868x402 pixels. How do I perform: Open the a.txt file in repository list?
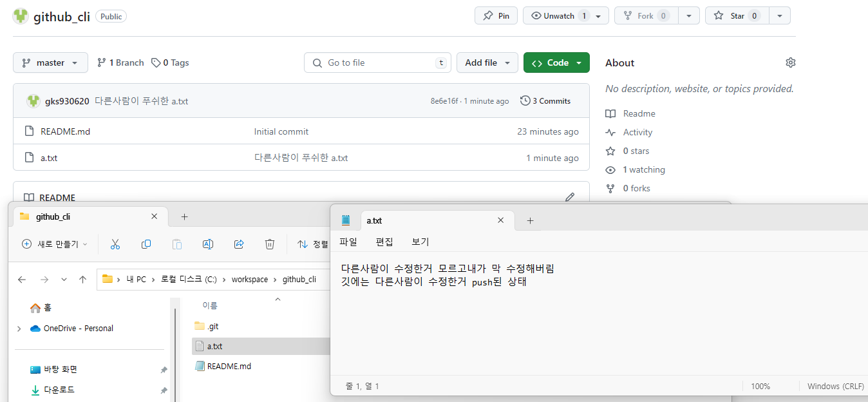tap(49, 158)
